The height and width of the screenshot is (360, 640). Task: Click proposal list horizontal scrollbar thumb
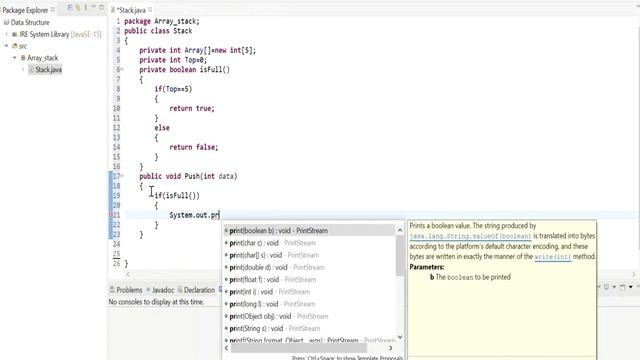point(299,348)
